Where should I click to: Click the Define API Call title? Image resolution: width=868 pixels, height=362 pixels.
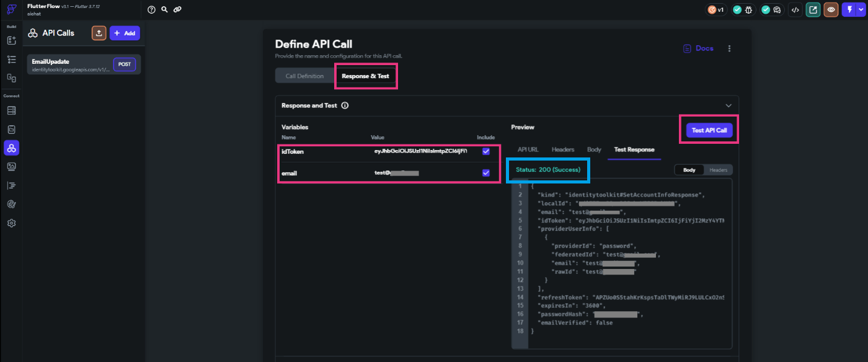314,44
